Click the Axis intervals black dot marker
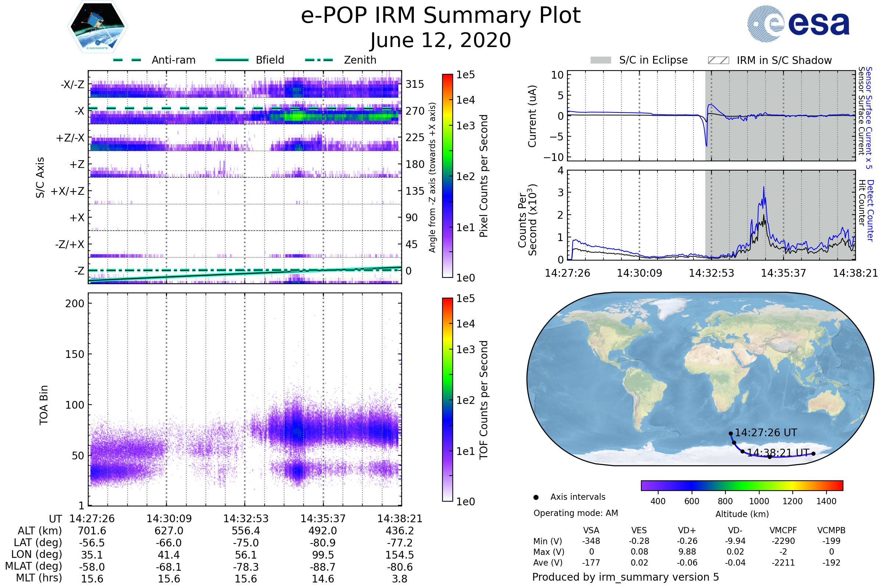 coord(536,497)
